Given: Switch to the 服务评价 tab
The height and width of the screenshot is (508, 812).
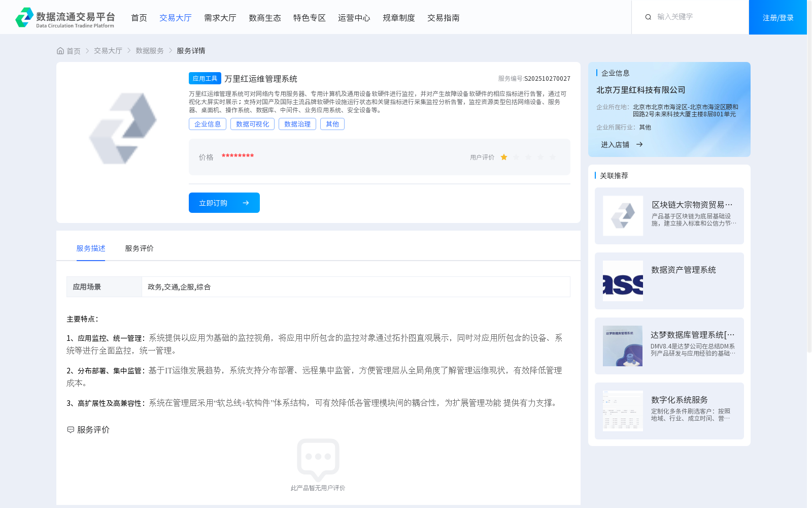Looking at the screenshot, I should [140, 248].
